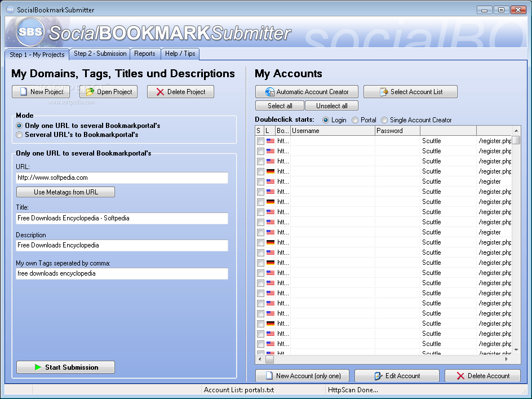Screen dimensions: 532x399
Task: Click the folder icon on Open Project
Action: pyautogui.click(x=90, y=92)
